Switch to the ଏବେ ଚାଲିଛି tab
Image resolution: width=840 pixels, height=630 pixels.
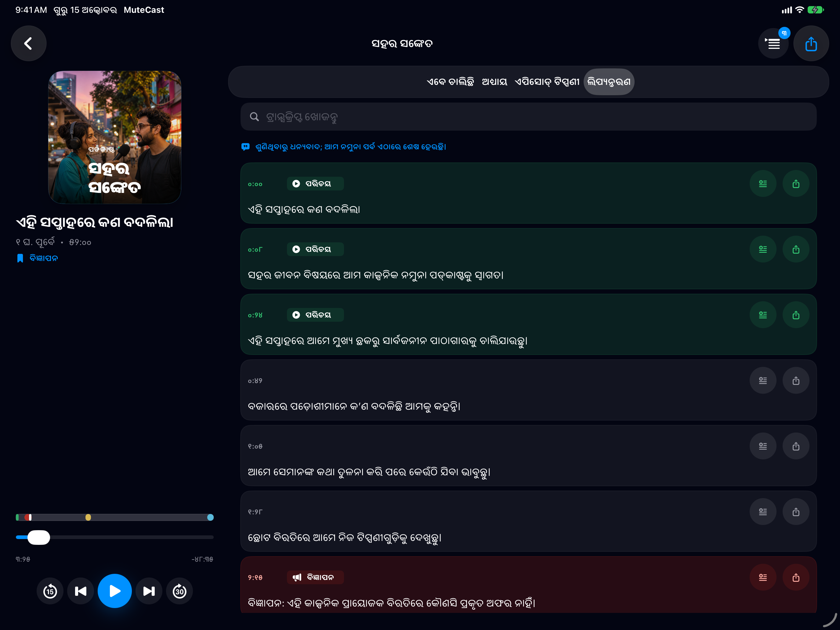click(450, 81)
